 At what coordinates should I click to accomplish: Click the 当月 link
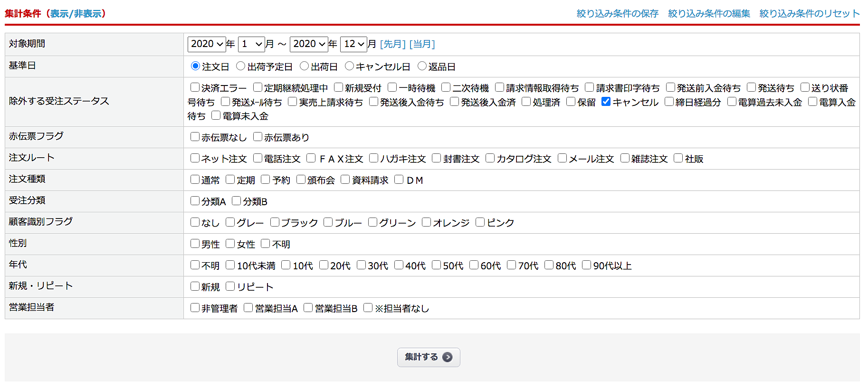422,44
